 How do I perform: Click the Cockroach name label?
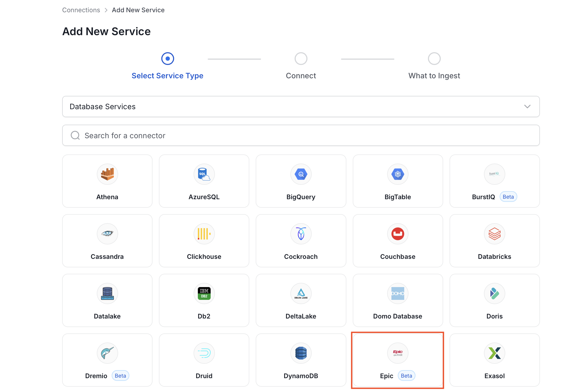(x=301, y=257)
